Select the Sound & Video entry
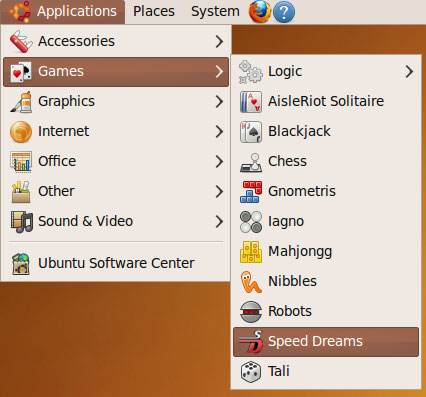The width and height of the screenshot is (426, 397). 116,221
